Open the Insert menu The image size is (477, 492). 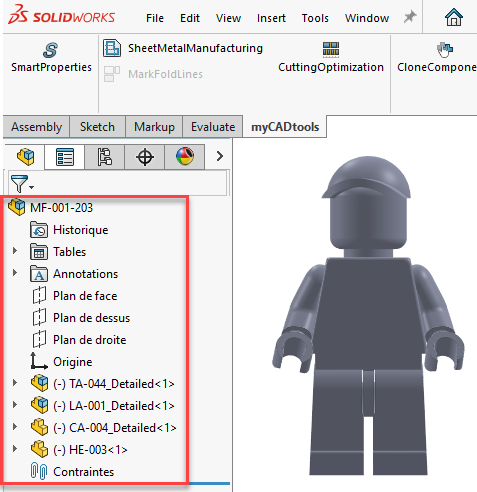[x=271, y=18]
